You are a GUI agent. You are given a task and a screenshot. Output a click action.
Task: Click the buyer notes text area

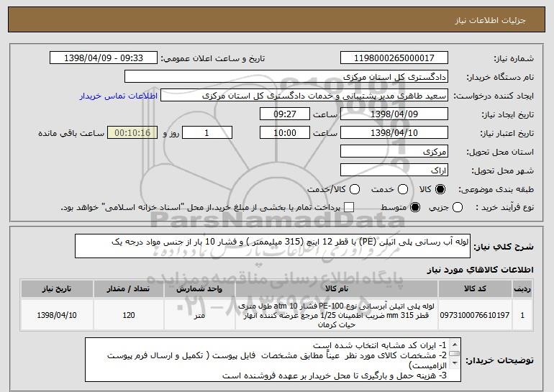tap(273, 360)
